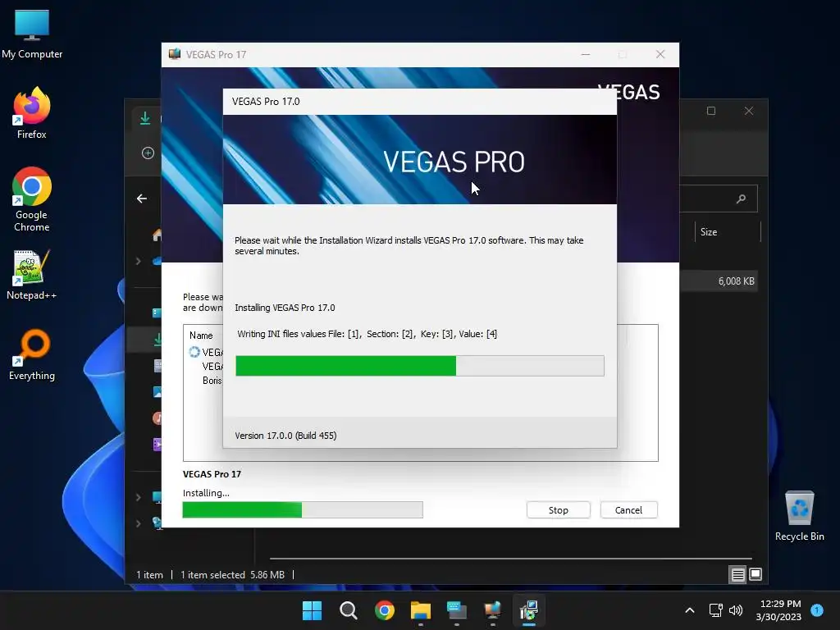The width and height of the screenshot is (840, 630).
Task: Select the 6,008 KB file row
Action: pyautogui.click(x=718, y=281)
